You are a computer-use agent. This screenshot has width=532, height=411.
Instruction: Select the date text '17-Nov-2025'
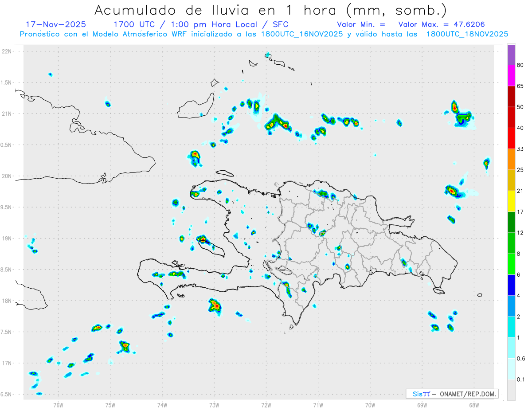(56, 24)
